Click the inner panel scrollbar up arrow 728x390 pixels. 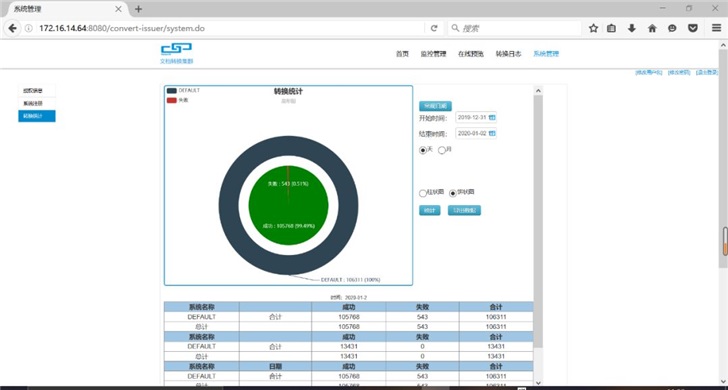(538, 91)
